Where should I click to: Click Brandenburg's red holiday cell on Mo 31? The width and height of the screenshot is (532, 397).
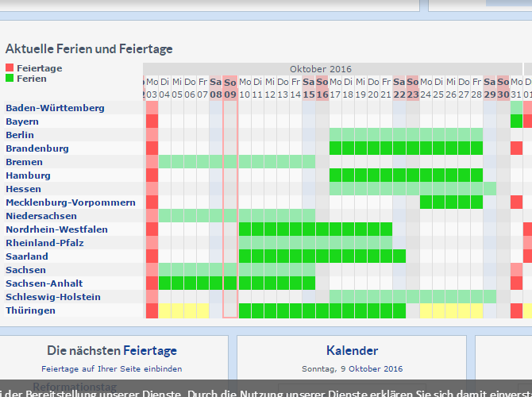pyautogui.click(x=516, y=148)
